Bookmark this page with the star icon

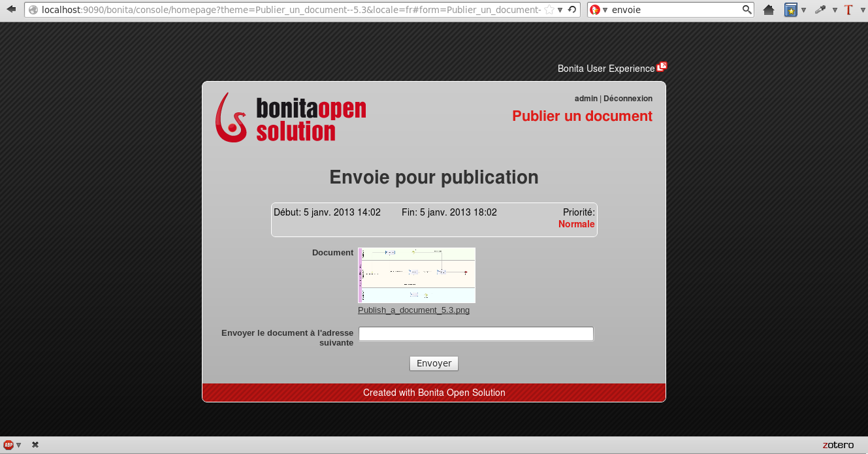[x=549, y=10]
